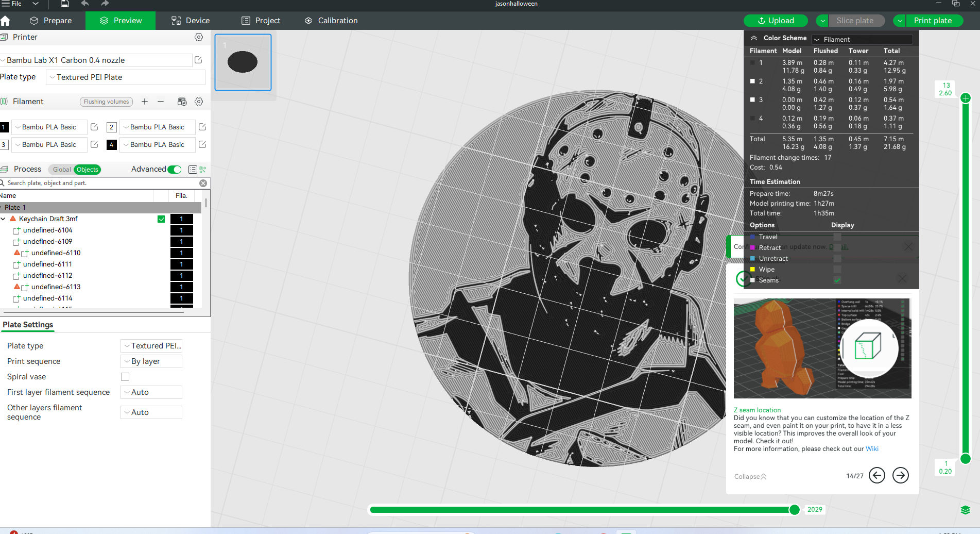Click the Redo arrow icon

pyautogui.click(x=105, y=4)
